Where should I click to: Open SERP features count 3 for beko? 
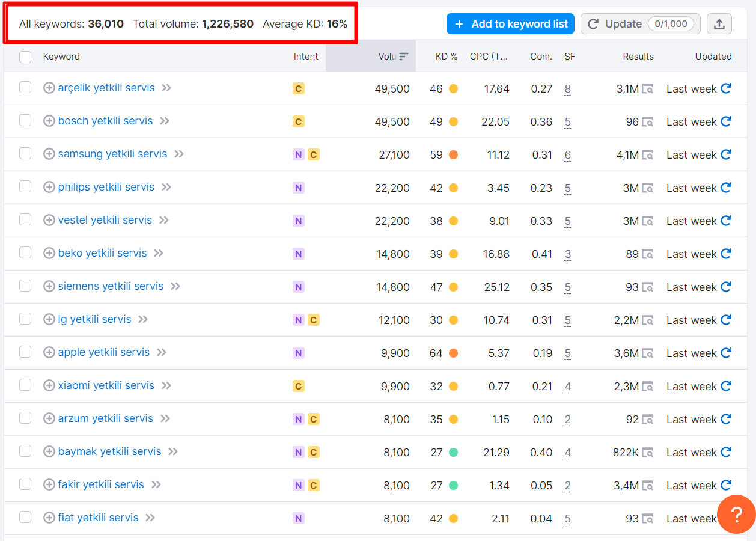click(568, 254)
